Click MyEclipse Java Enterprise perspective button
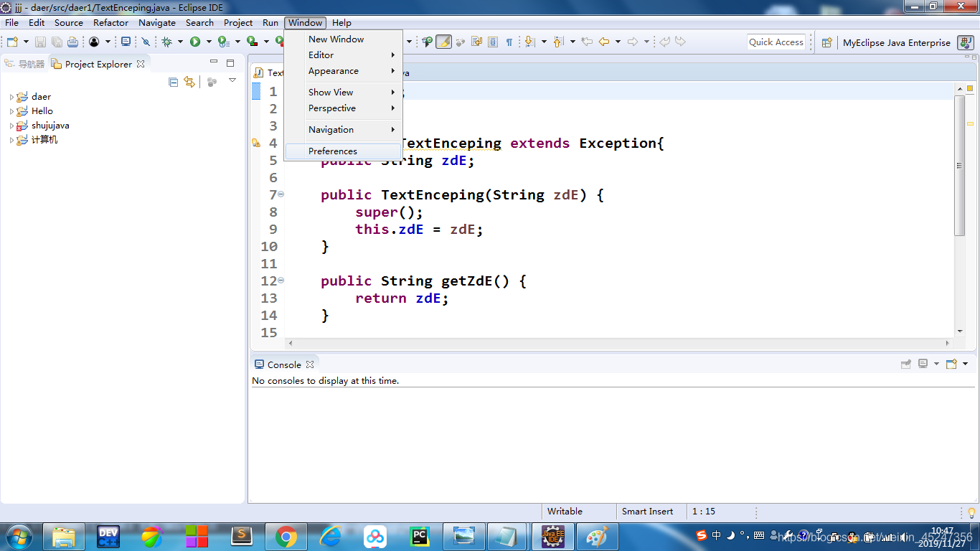 [897, 42]
